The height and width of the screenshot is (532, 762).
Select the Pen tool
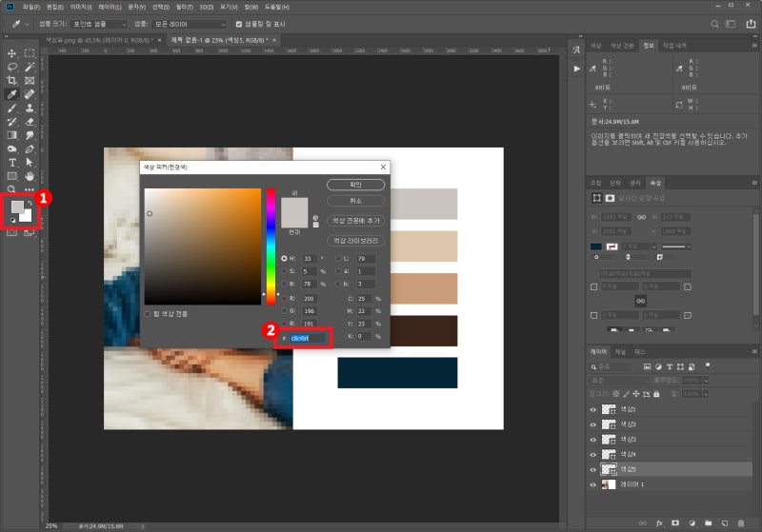click(x=30, y=148)
